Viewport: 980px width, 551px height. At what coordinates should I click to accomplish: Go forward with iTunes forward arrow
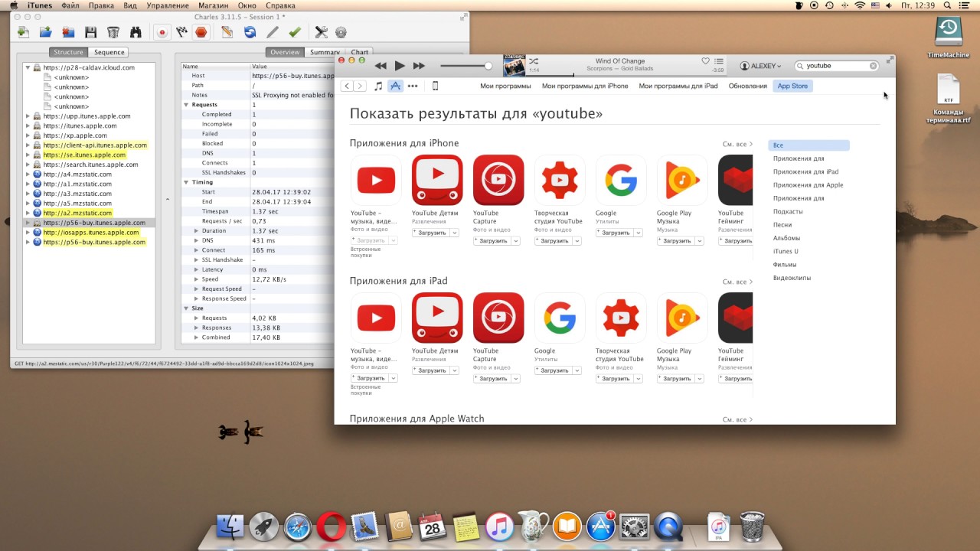pyautogui.click(x=360, y=86)
